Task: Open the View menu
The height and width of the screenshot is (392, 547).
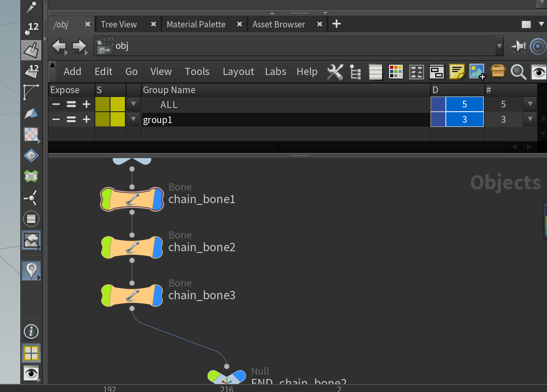Action: coord(161,72)
